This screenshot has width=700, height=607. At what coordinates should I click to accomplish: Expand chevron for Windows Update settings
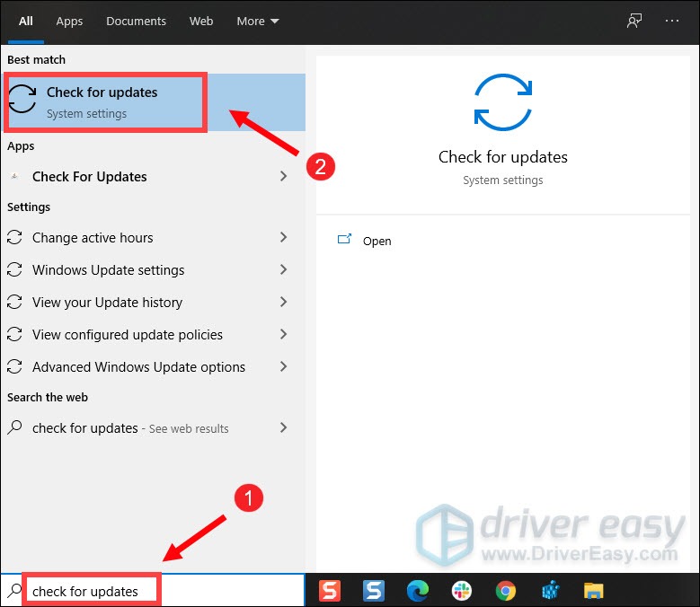[283, 269]
